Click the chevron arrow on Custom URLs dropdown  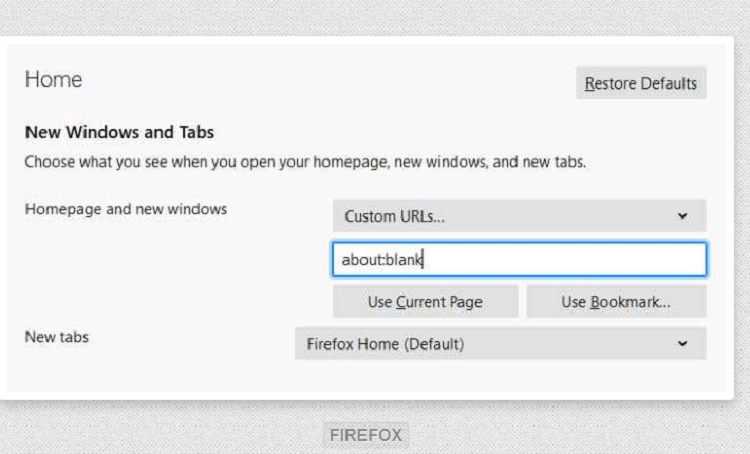click(683, 216)
